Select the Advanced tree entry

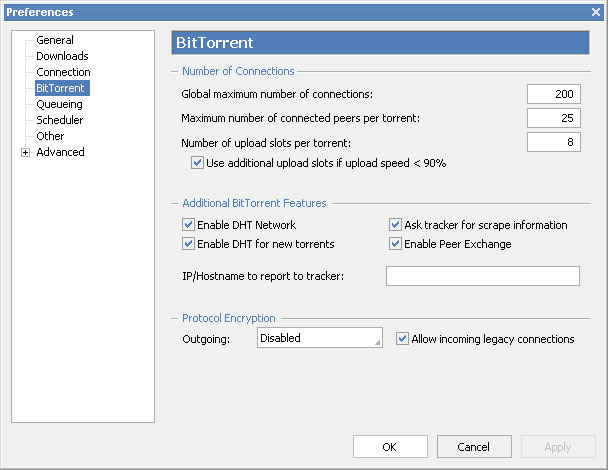tap(60, 152)
